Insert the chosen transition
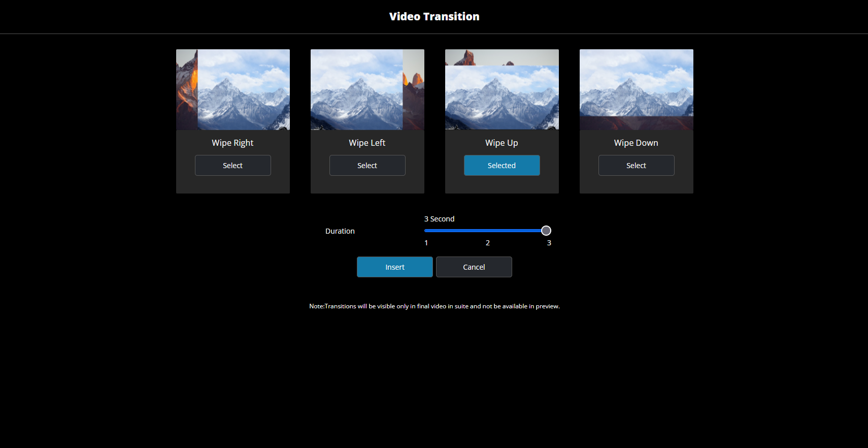 (x=394, y=267)
